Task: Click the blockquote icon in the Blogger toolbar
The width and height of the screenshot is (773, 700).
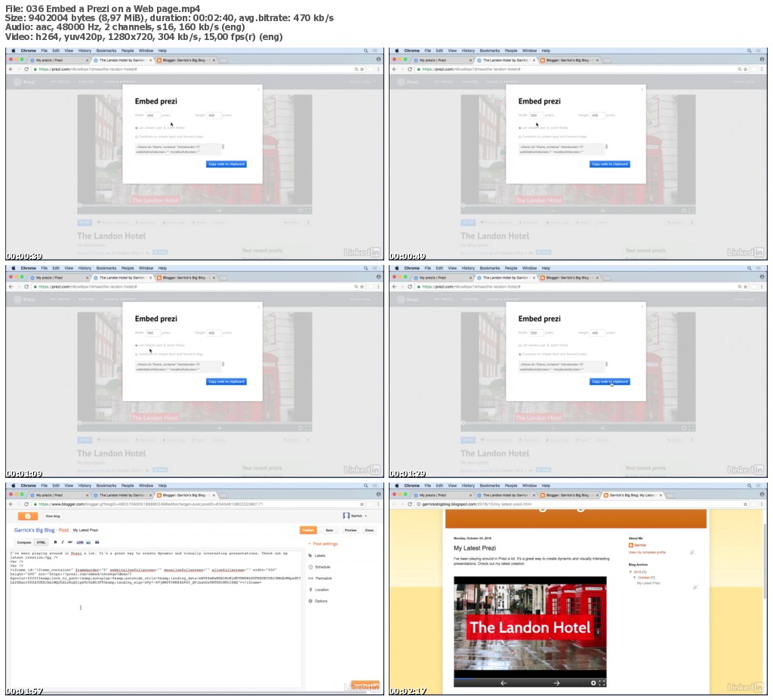Action: click(x=97, y=542)
